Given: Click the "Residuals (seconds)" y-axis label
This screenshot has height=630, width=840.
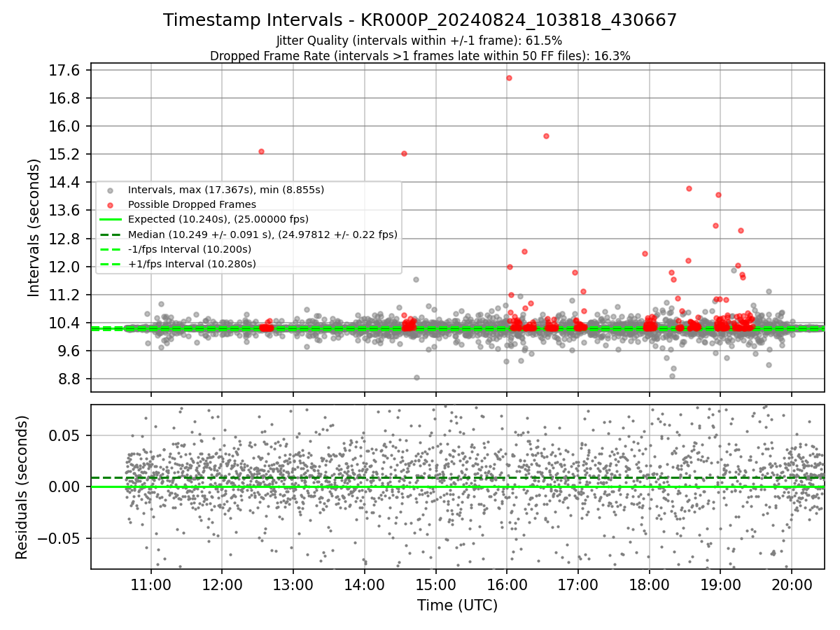Looking at the screenshot, I should tap(22, 487).
